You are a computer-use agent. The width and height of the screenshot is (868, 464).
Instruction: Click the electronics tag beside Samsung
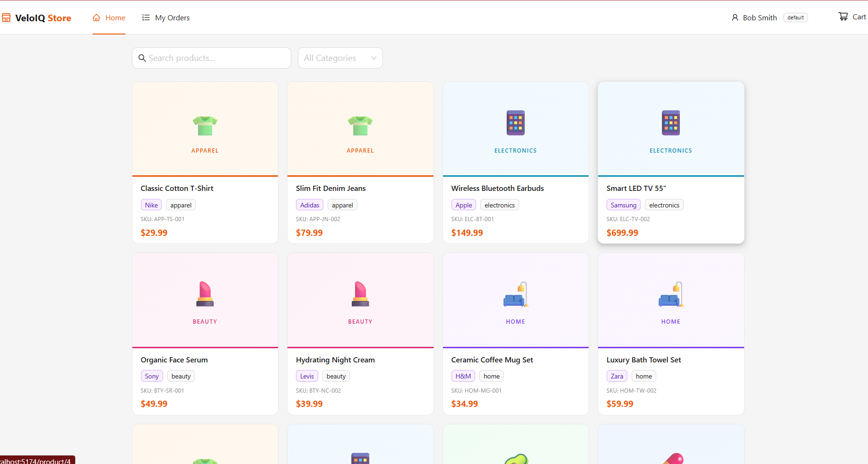pyautogui.click(x=664, y=205)
